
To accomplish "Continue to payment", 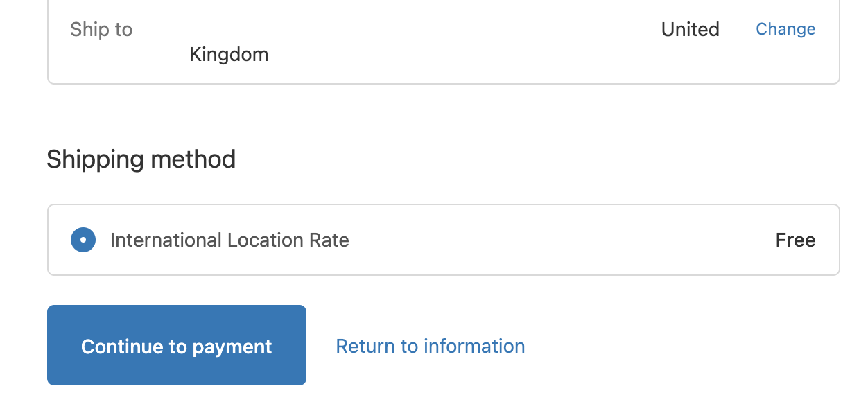I will (x=177, y=345).
